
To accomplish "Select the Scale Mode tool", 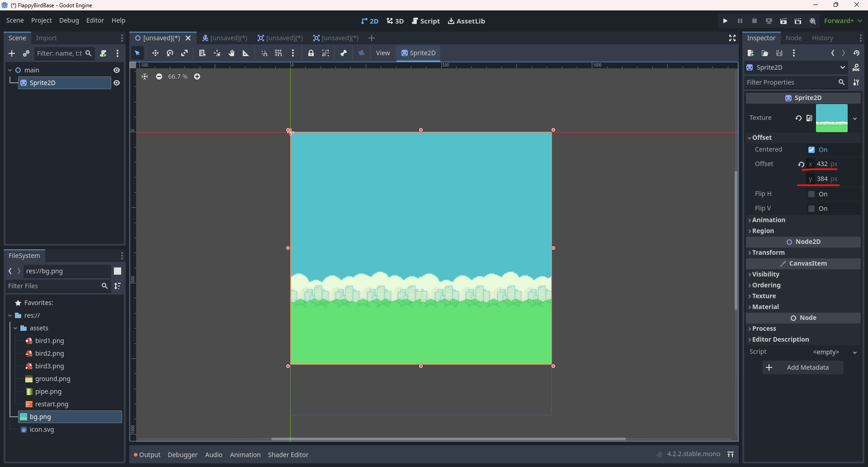I will 184,53.
